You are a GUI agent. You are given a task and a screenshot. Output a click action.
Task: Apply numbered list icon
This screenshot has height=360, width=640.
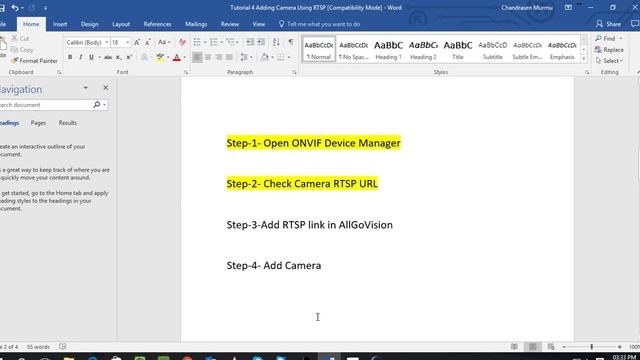(213, 42)
